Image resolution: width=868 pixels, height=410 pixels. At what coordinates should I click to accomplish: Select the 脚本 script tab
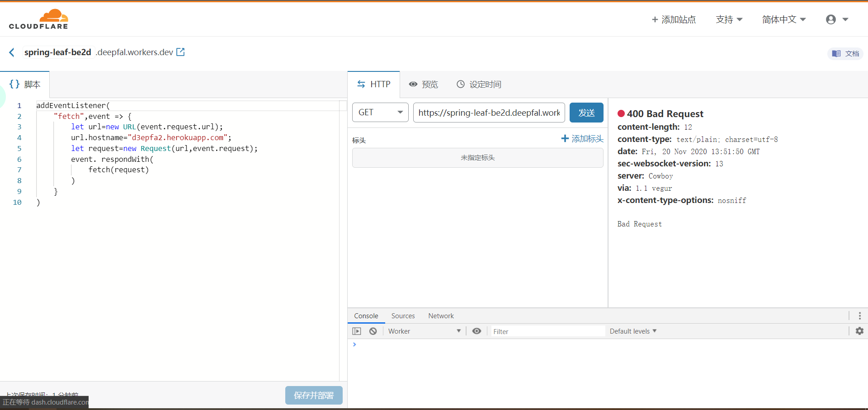(x=25, y=85)
